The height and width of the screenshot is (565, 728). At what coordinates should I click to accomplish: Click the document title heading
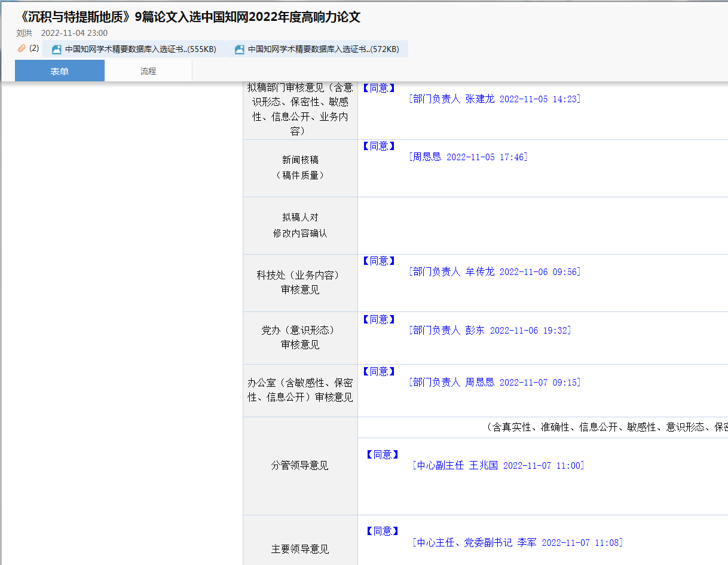pyautogui.click(x=188, y=17)
